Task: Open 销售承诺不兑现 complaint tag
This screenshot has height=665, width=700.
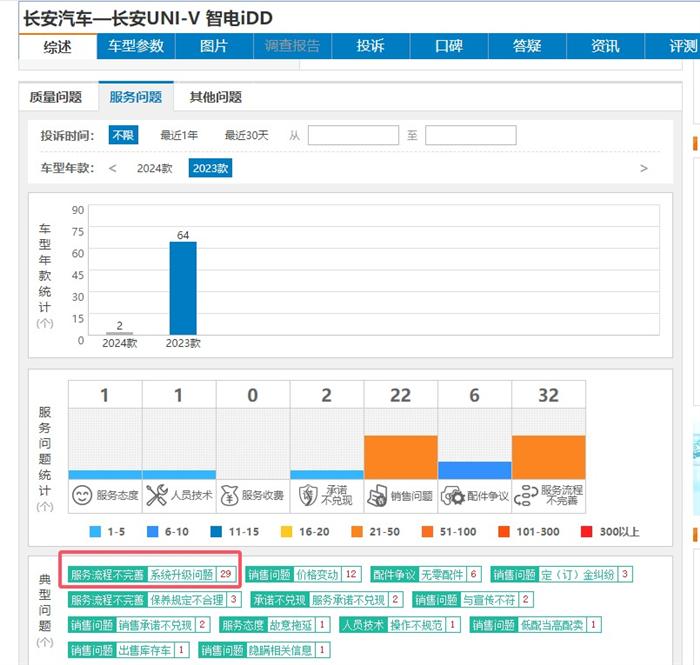Action: [139, 625]
